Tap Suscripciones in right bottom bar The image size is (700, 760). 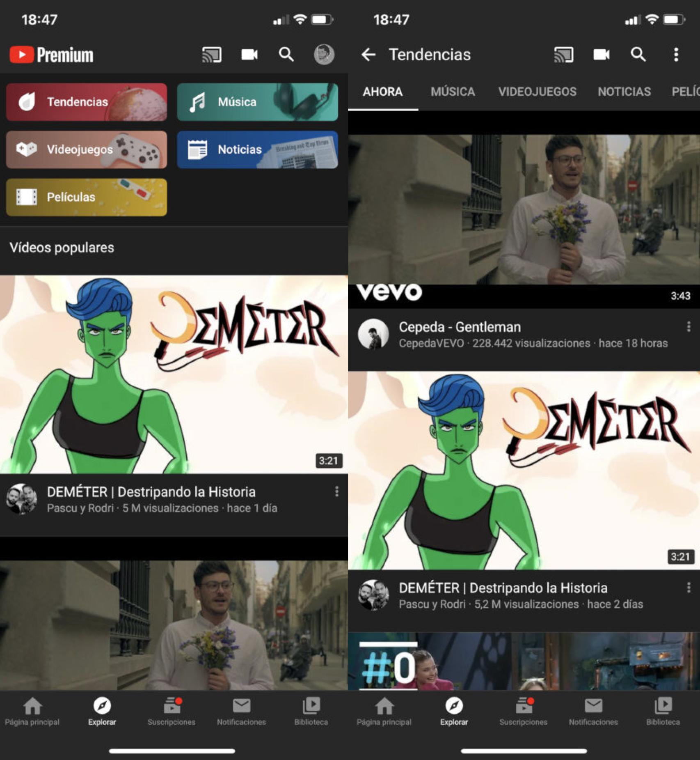[x=524, y=712]
